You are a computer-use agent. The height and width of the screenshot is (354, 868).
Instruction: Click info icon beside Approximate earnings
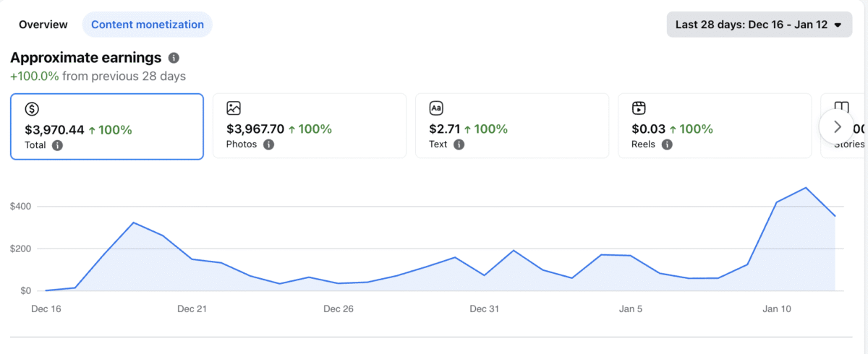click(x=174, y=59)
